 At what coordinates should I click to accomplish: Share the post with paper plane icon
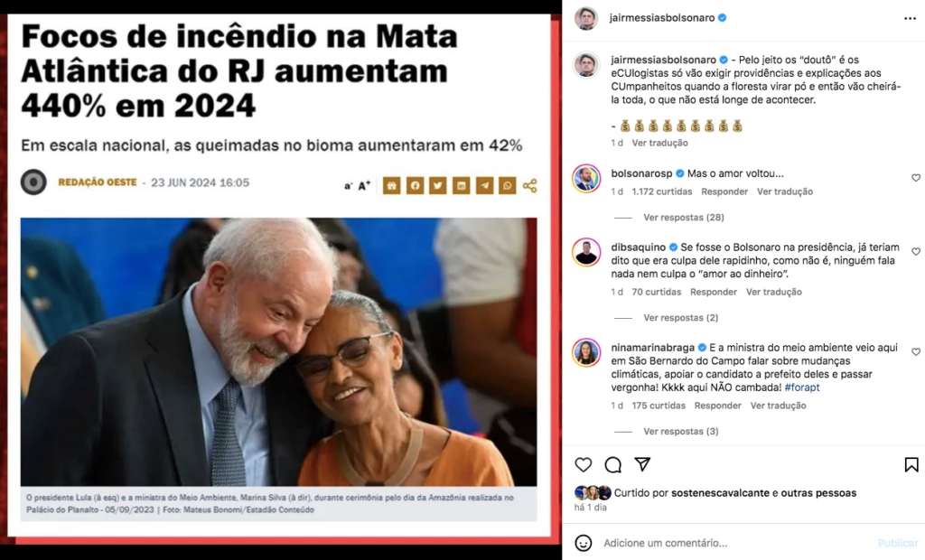pos(642,464)
